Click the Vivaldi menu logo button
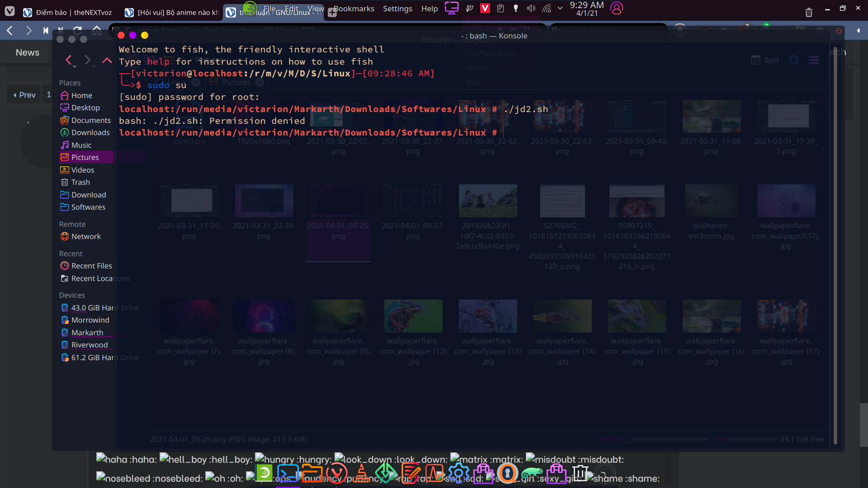Screen dimensions: 868x488 click(9, 12)
